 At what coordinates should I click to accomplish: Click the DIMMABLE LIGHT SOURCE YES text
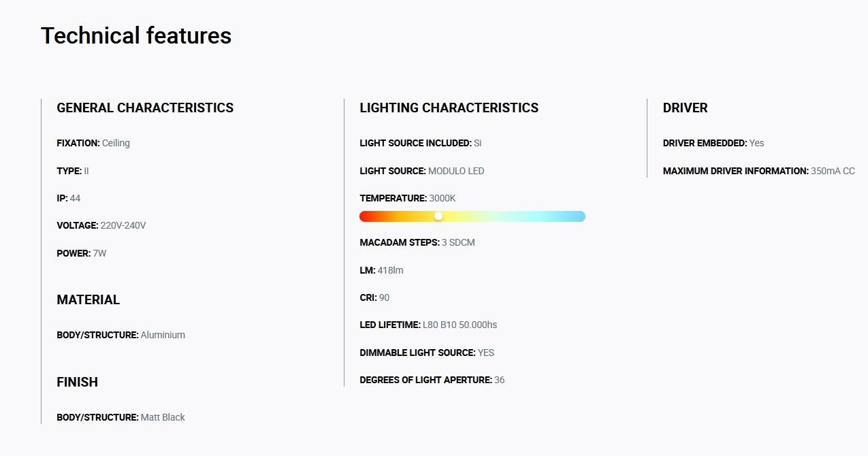click(427, 353)
